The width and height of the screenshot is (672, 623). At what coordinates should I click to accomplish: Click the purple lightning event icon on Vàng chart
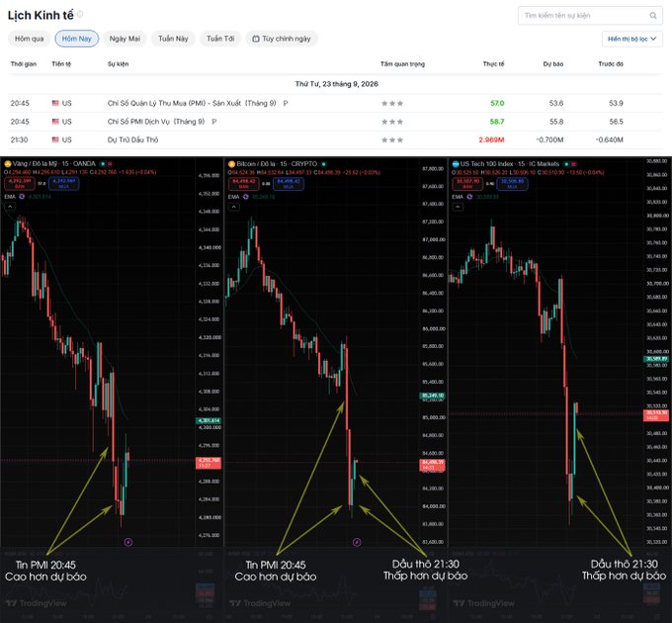[128, 542]
